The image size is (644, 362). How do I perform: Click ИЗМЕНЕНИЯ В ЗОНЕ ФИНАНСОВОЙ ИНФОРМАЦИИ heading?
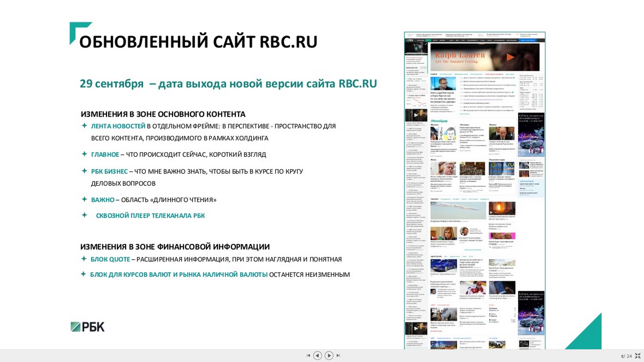(175, 247)
